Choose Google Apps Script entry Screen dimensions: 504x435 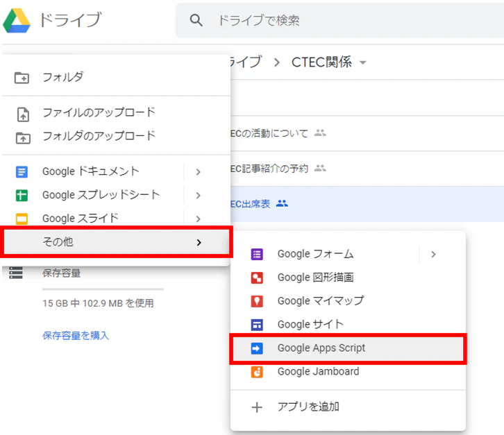point(348,348)
